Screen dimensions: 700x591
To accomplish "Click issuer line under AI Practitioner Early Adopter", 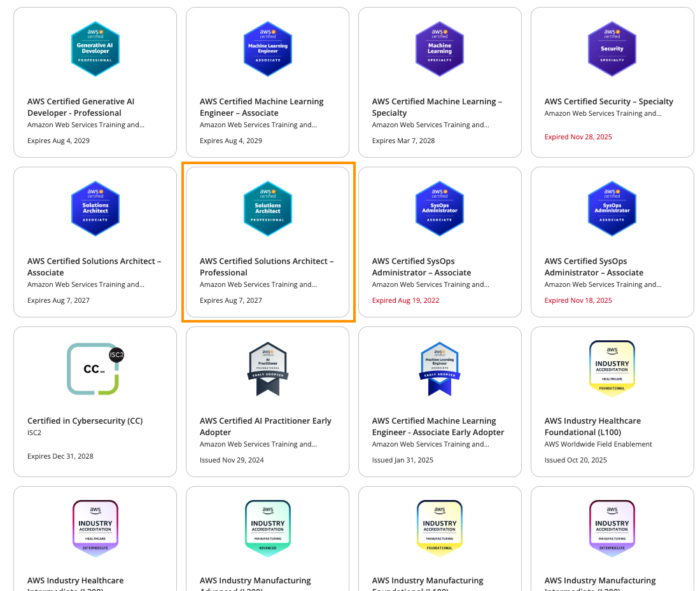I will coord(258,444).
